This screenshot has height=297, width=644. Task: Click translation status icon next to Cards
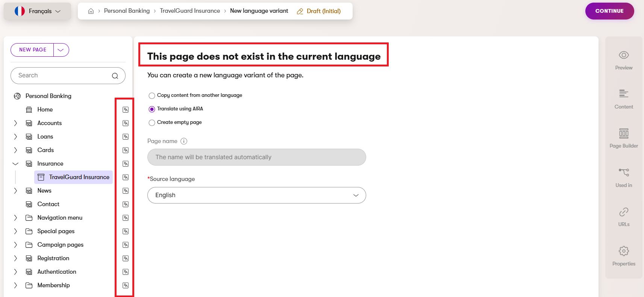[x=126, y=150]
